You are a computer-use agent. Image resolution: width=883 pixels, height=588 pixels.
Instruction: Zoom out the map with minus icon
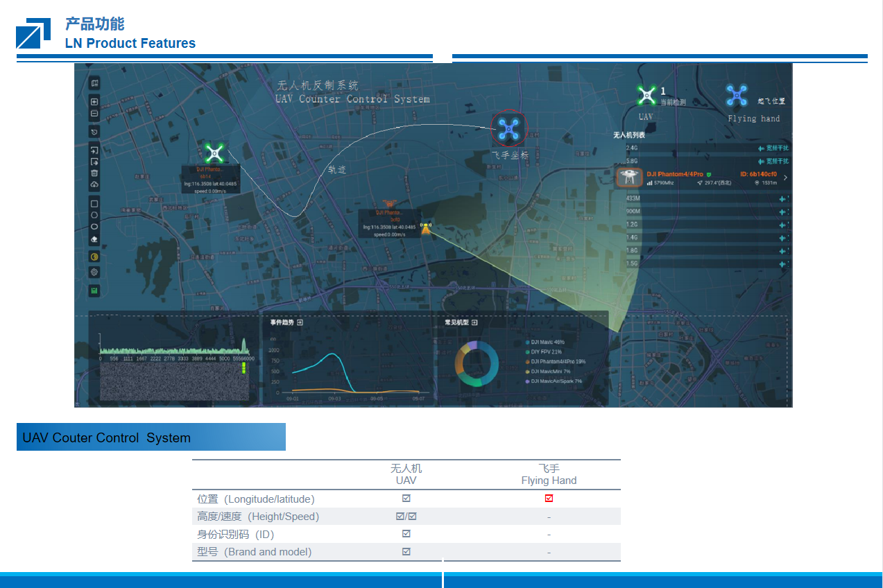click(94, 114)
